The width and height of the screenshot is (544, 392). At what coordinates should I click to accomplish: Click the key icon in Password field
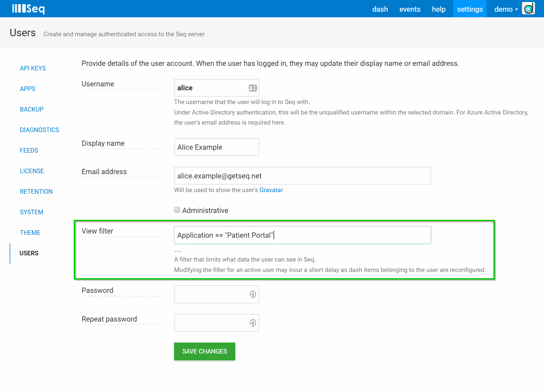253,294
